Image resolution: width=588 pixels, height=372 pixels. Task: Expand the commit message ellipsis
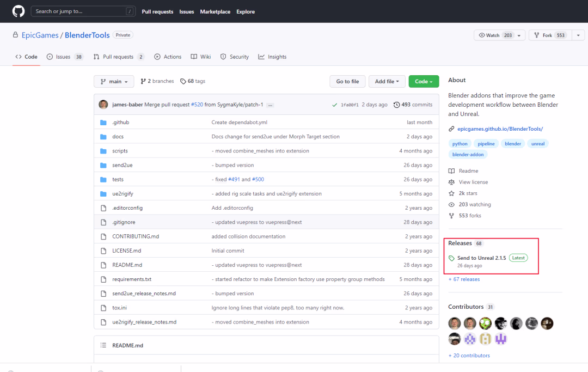(x=270, y=105)
